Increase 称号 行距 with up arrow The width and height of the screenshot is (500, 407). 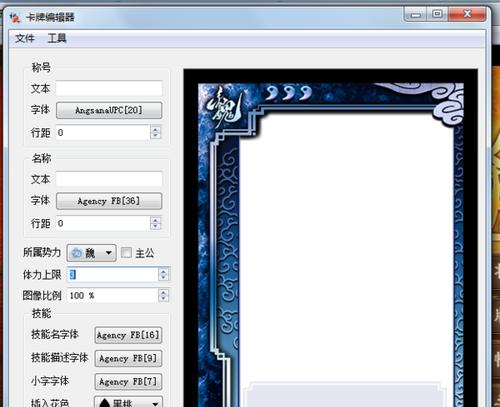(x=155, y=129)
